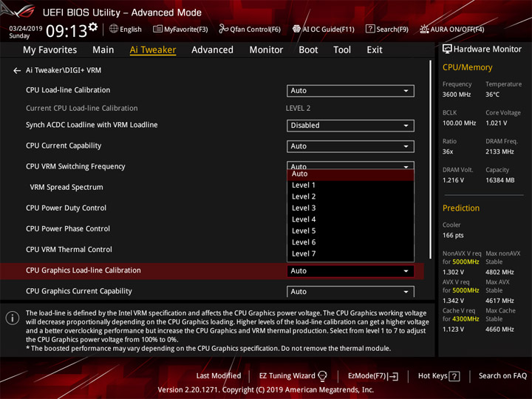Viewport: 532px width, 399px height.
Task: Switch to the My Favorites tab
Action: 50,50
